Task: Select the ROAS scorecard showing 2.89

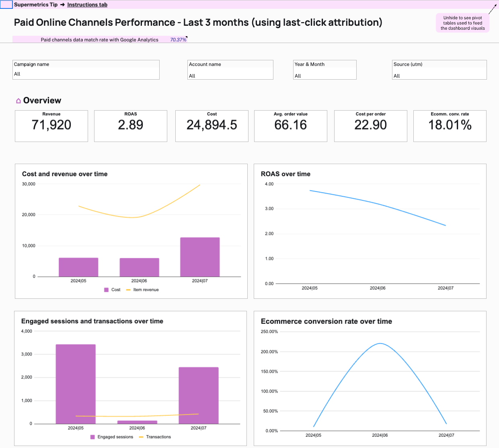Action: pos(131,126)
